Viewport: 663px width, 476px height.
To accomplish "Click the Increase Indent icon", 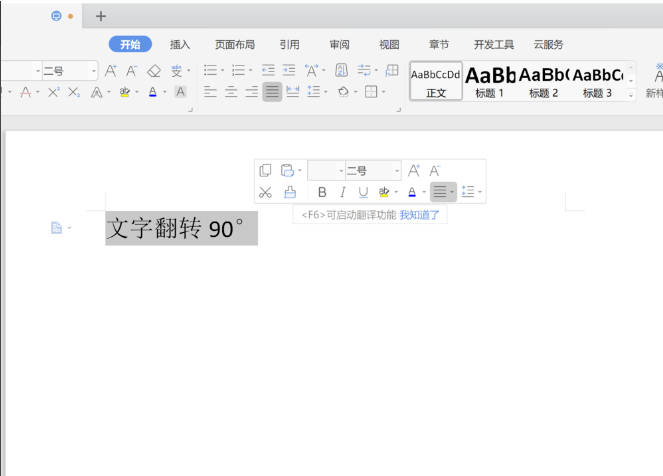I will pyautogui.click(x=289, y=70).
